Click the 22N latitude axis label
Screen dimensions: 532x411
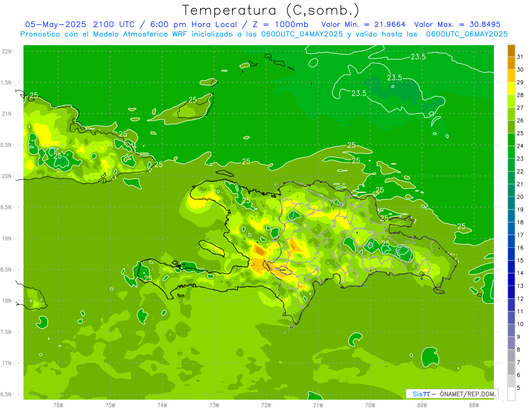[x=7, y=51]
